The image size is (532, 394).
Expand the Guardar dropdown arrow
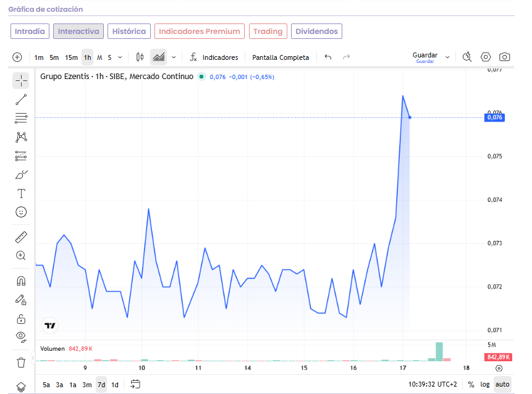pyautogui.click(x=447, y=57)
